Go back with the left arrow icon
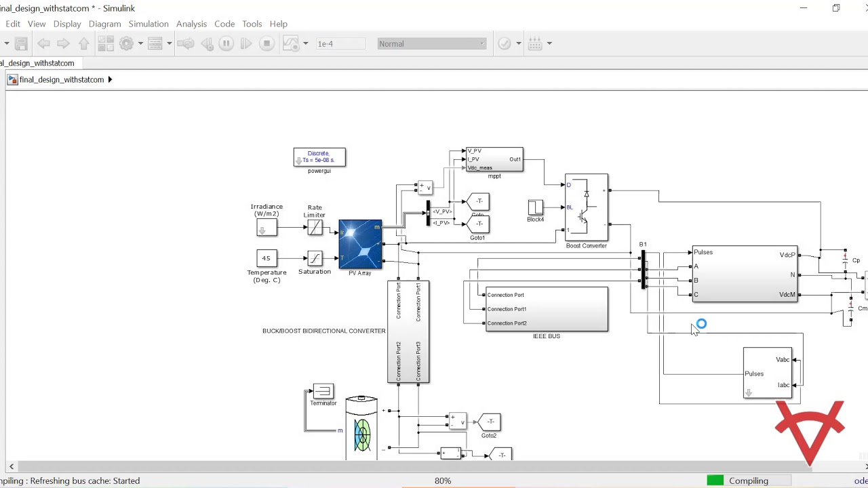The image size is (868, 488). click(43, 43)
